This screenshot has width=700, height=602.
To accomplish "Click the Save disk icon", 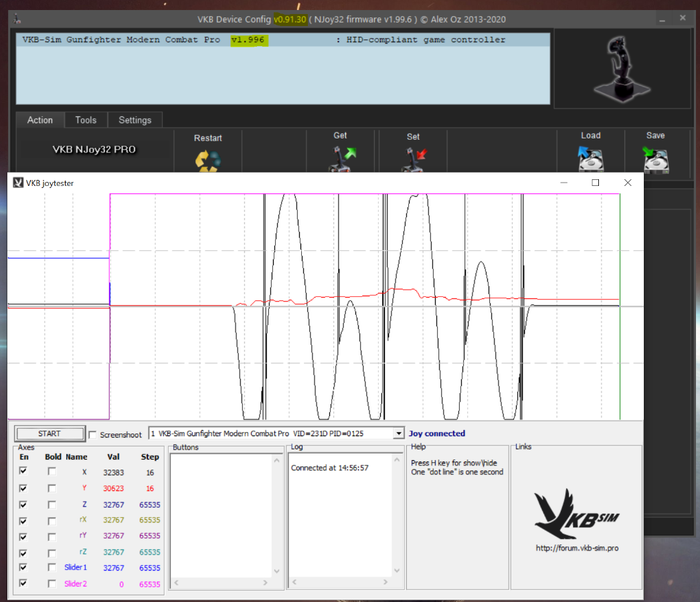I will [655, 159].
